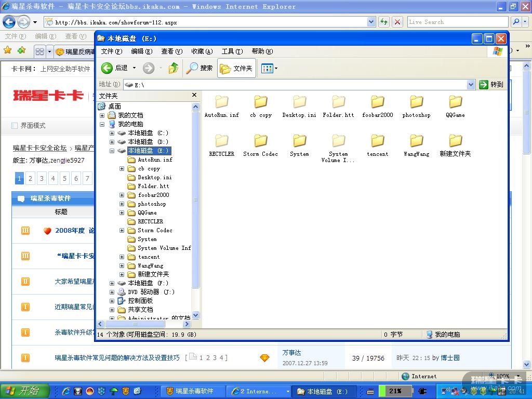Click the folder tree vertical scrollbar
The height and width of the screenshot is (399, 532).
(x=196, y=208)
